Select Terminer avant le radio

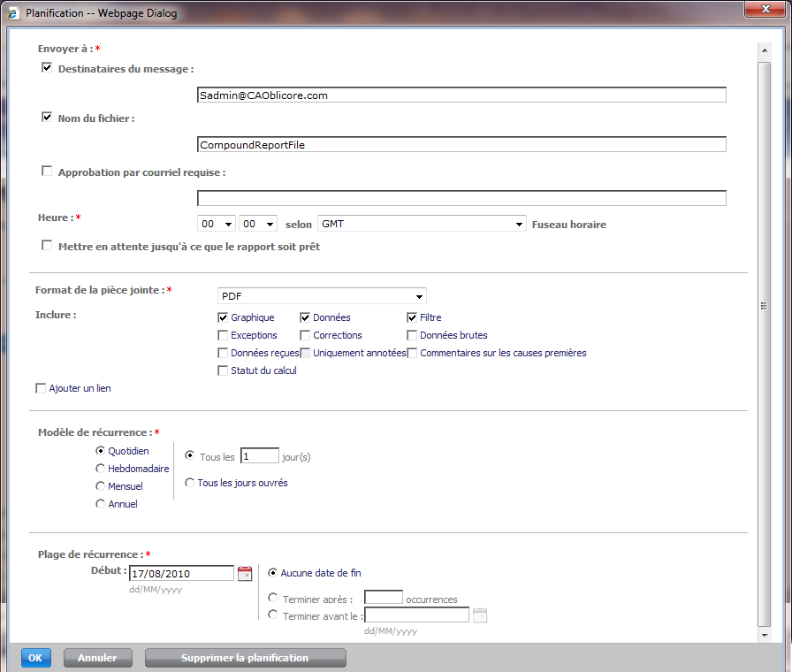click(x=272, y=615)
